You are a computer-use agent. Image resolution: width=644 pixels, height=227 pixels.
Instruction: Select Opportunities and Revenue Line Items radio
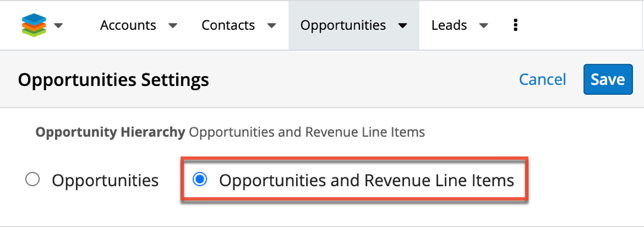pyautogui.click(x=200, y=180)
